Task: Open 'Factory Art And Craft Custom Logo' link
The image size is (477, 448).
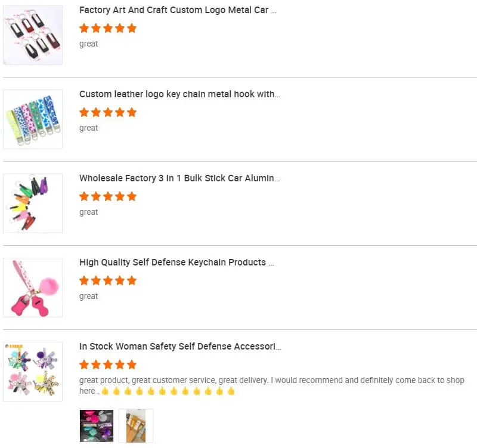Action: point(178,10)
